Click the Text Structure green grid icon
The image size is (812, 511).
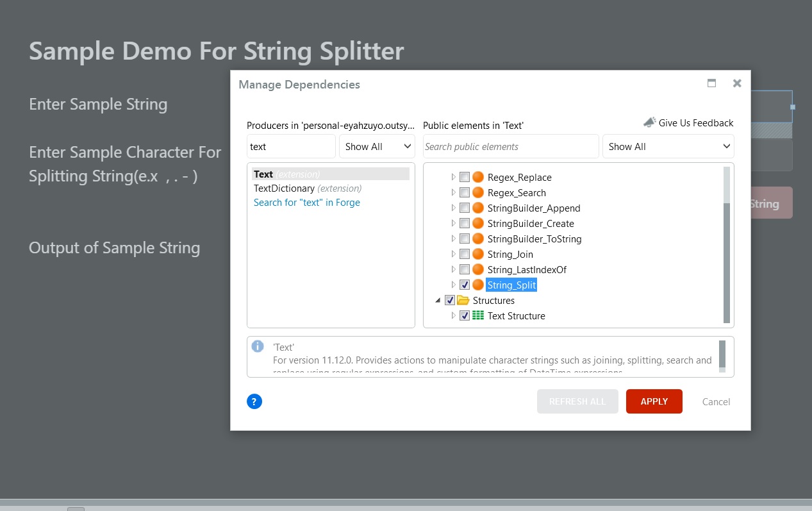coord(478,315)
